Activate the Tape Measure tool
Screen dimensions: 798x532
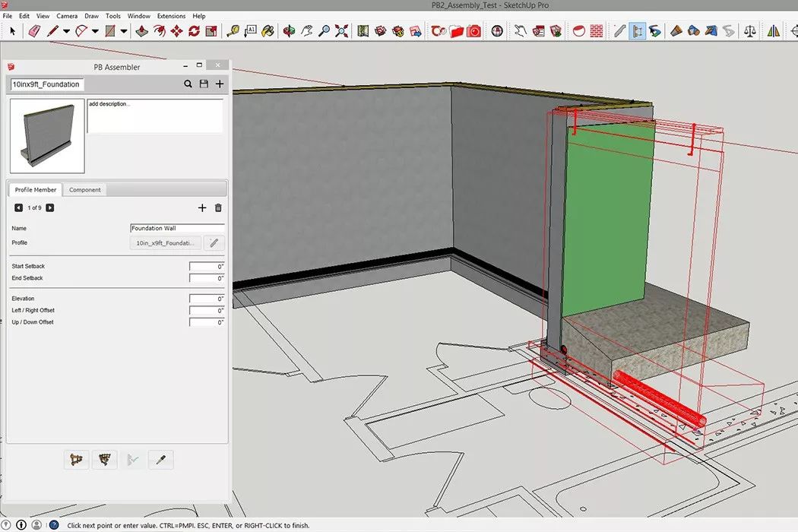(x=232, y=31)
